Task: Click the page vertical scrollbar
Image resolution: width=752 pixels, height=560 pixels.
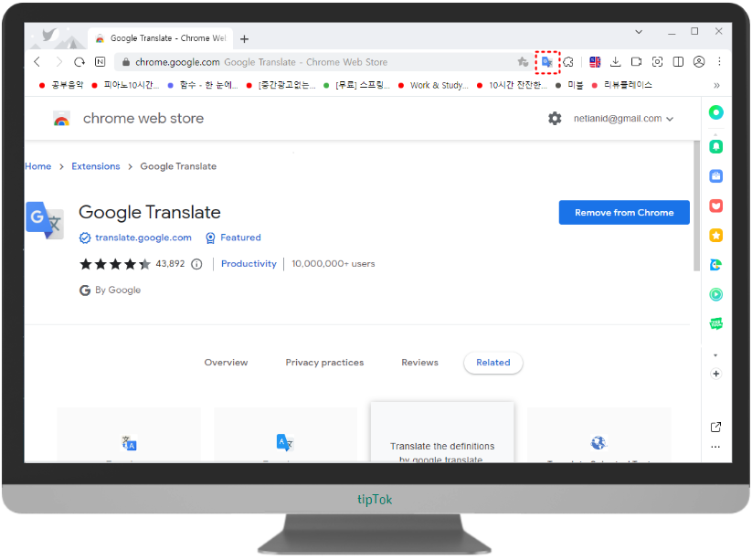Action: pos(696,206)
